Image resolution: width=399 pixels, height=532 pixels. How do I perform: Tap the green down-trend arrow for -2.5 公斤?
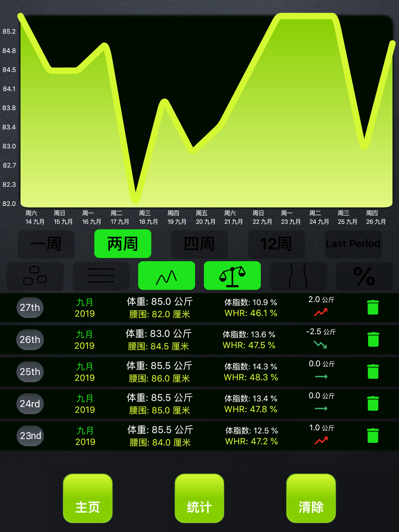[x=320, y=345]
